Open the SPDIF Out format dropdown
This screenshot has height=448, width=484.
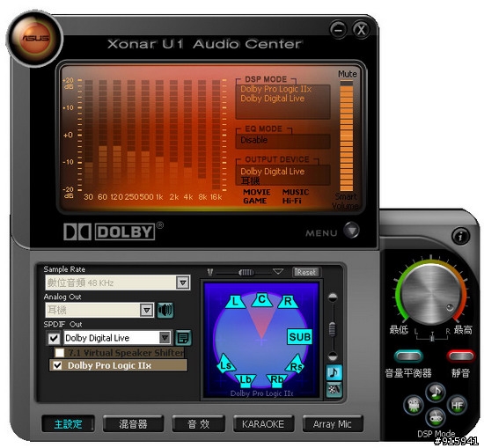(x=165, y=337)
